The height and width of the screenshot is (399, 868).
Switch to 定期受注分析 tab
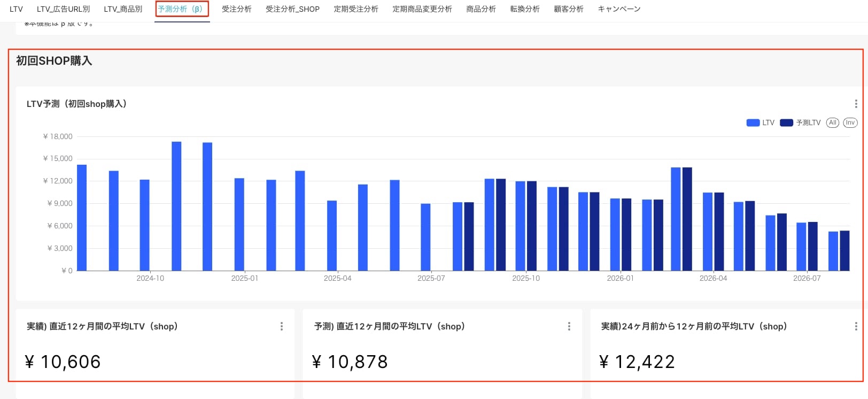click(x=355, y=9)
